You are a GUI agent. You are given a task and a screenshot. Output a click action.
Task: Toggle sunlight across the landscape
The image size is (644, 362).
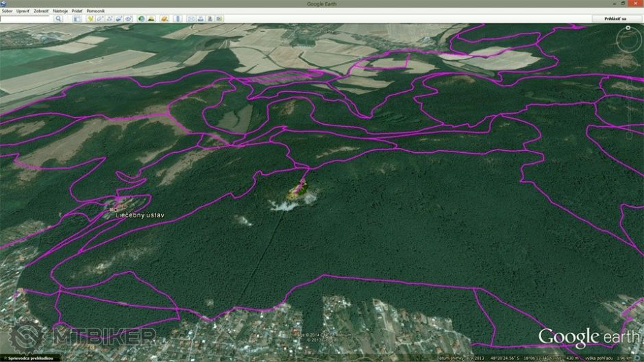point(151,19)
